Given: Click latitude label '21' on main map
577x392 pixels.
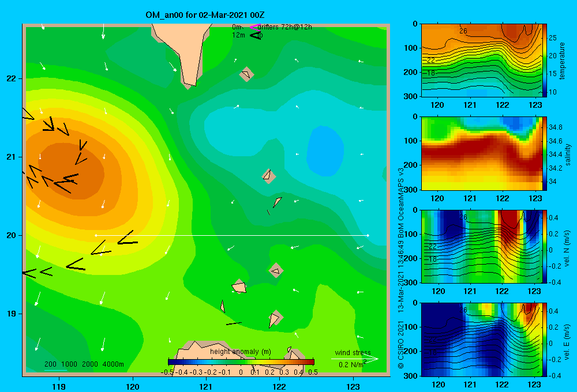Looking at the screenshot, I should point(12,157).
